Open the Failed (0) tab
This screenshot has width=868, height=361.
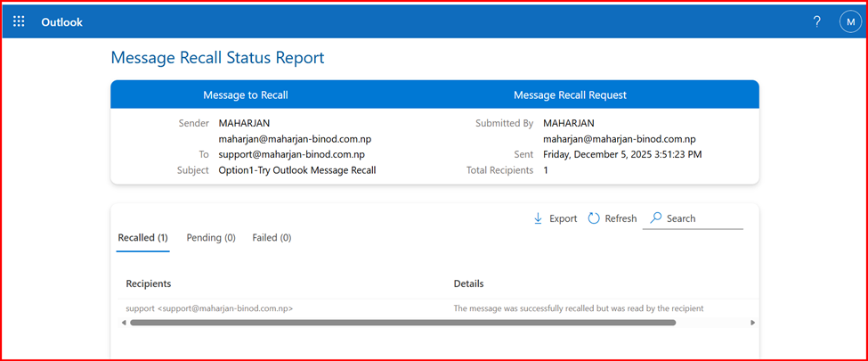(272, 238)
